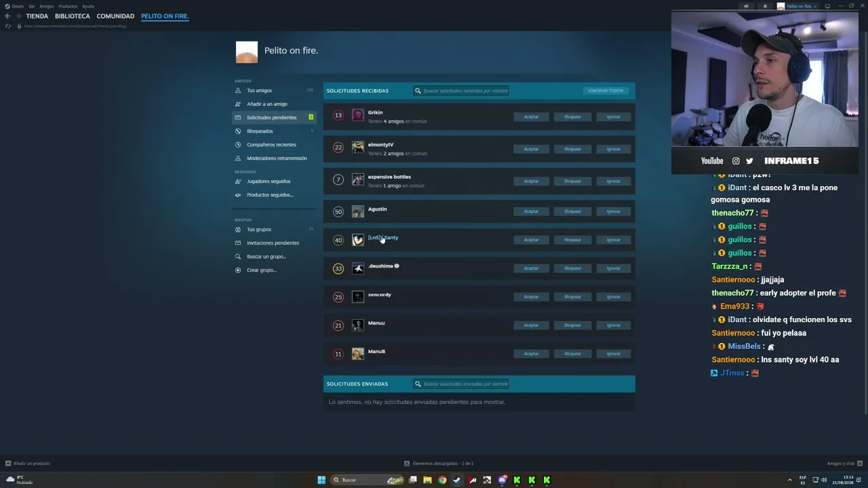The image size is (868, 488).
Task: Click the search icon in Solicitudes enviadas
Action: (418, 384)
